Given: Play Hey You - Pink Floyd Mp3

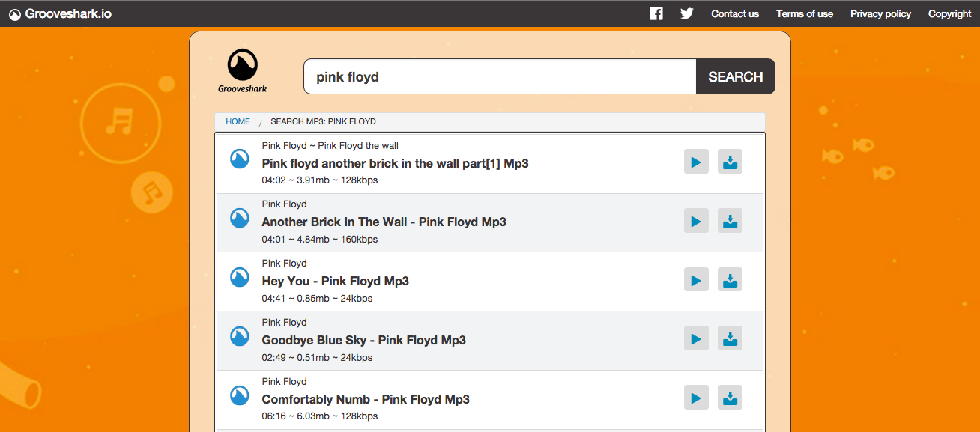Looking at the screenshot, I should click(696, 280).
